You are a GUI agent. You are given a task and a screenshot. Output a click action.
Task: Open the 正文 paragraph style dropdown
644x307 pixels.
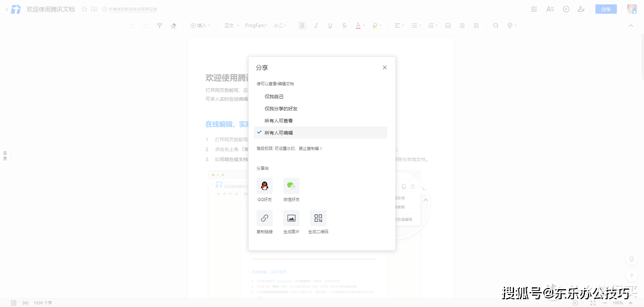(x=231, y=26)
